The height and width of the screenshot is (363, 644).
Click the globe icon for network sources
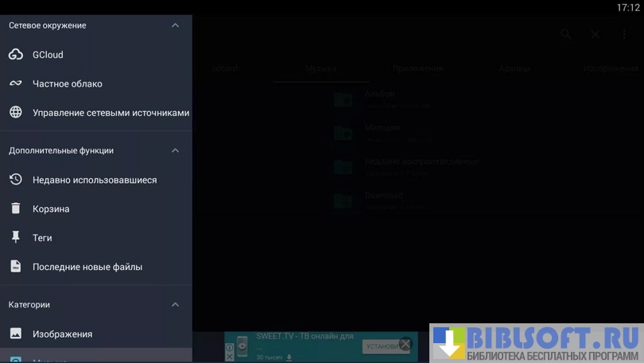15,113
